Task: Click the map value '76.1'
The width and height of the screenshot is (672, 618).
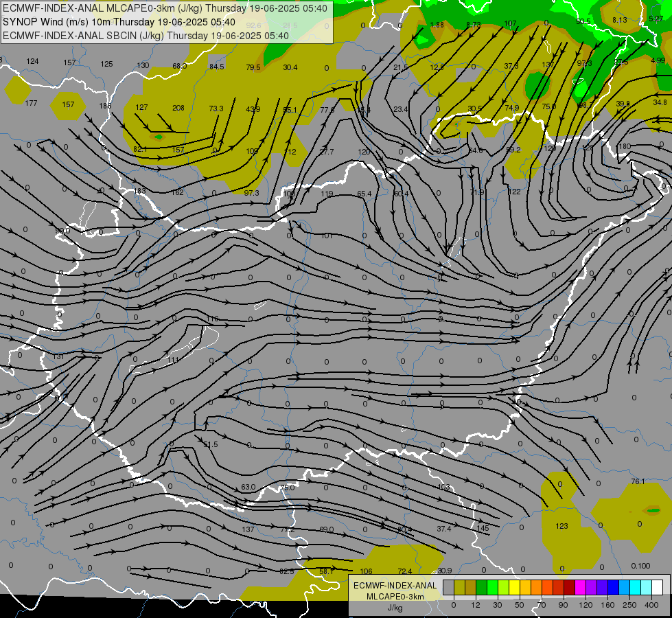Action: coord(638,481)
